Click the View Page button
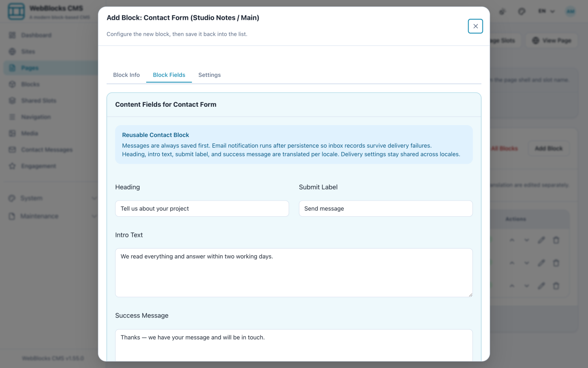The image size is (588, 368). tap(551, 40)
